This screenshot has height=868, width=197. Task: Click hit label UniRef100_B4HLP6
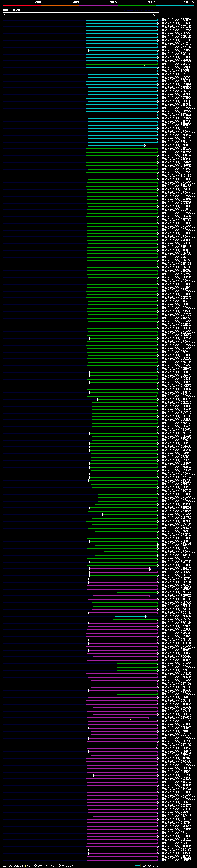(177, 399)
